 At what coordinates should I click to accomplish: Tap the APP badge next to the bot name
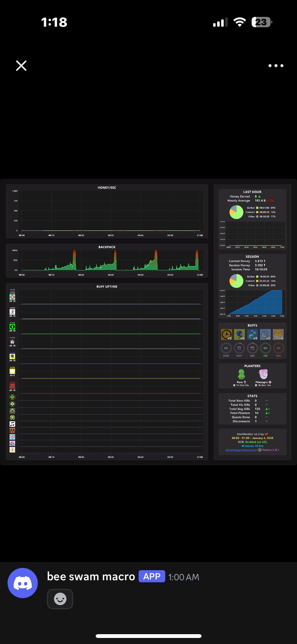point(152,576)
